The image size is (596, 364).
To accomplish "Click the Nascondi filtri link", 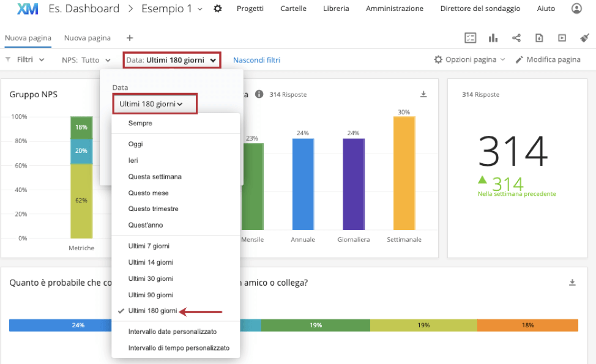I will coord(256,60).
